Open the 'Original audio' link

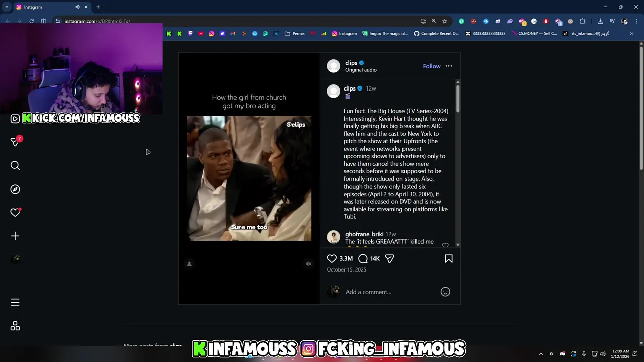(361, 70)
